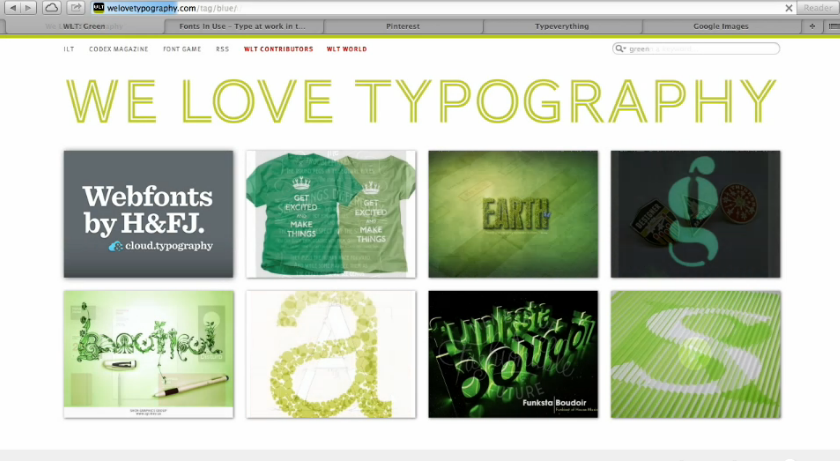Open Webfonts by H&FJ thumbnail
This screenshot has height=461, width=840.
click(148, 214)
